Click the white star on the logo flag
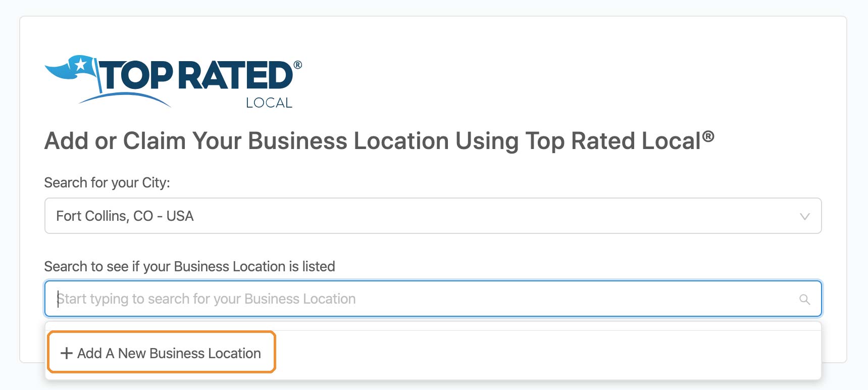Image resolution: width=868 pixels, height=390 pixels. [x=80, y=65]
